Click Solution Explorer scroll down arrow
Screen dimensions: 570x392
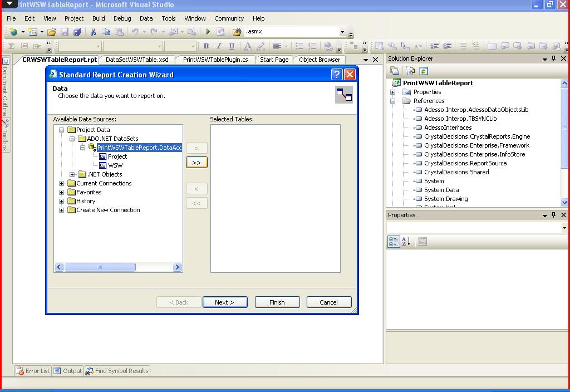coord(564,203)
